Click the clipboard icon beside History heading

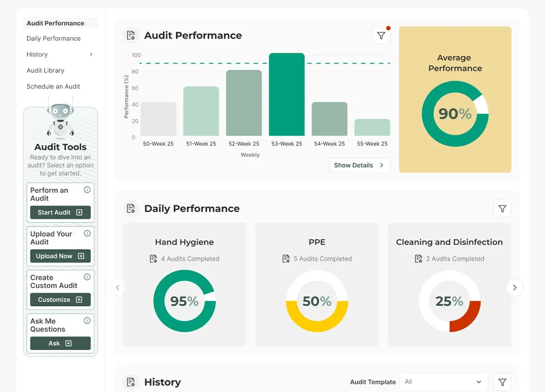131,382
